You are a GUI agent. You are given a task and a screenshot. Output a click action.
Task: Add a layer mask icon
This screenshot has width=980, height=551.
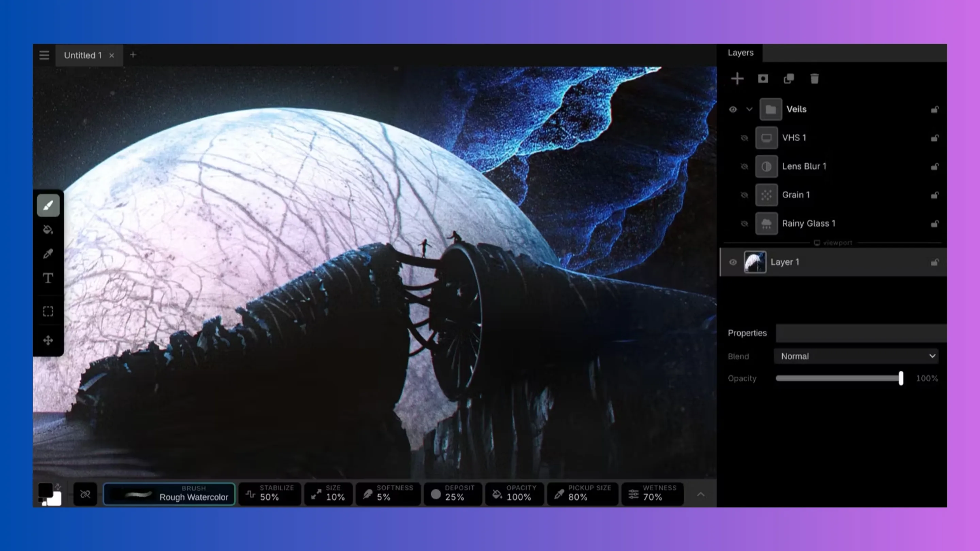click(763, 79)
